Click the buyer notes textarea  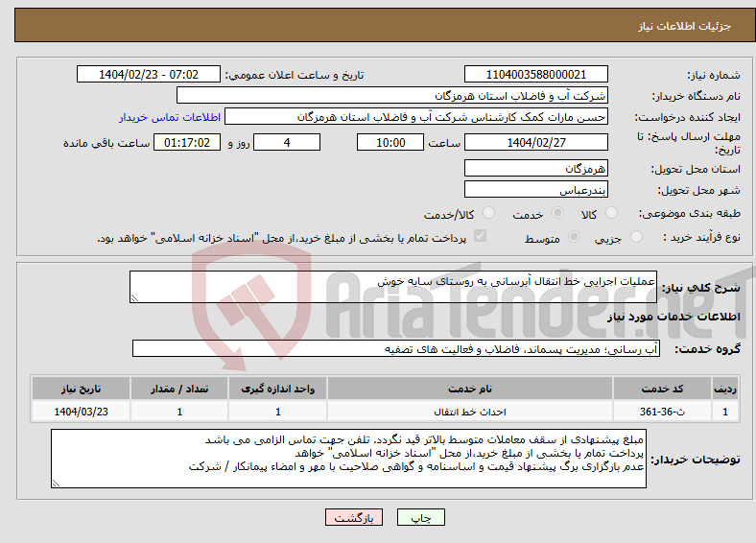point(348,459)
